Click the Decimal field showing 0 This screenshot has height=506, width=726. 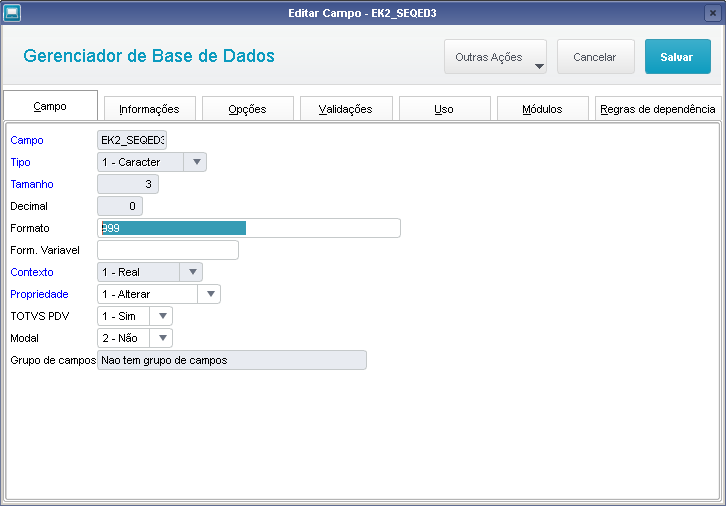(x=120, y=206)
